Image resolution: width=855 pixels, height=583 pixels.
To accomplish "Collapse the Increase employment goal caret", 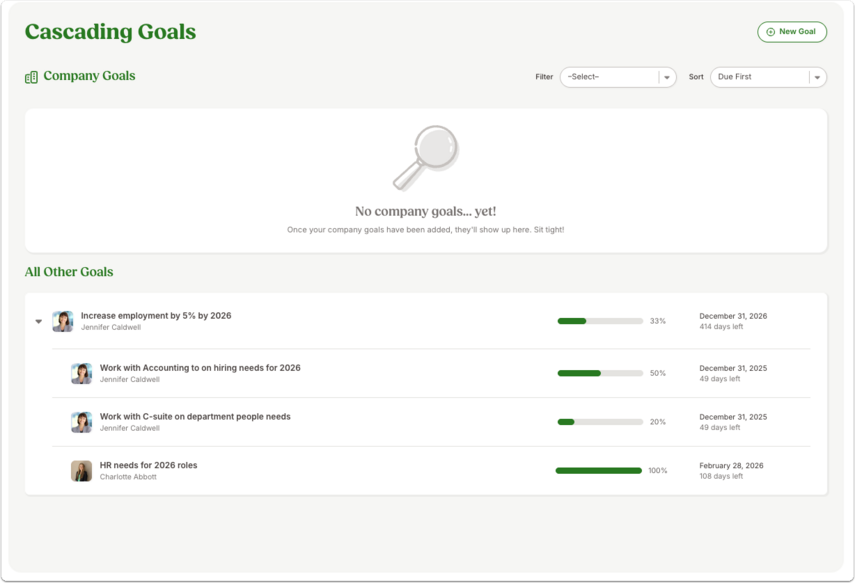I will pyautogui.click(x=39, y=321).
